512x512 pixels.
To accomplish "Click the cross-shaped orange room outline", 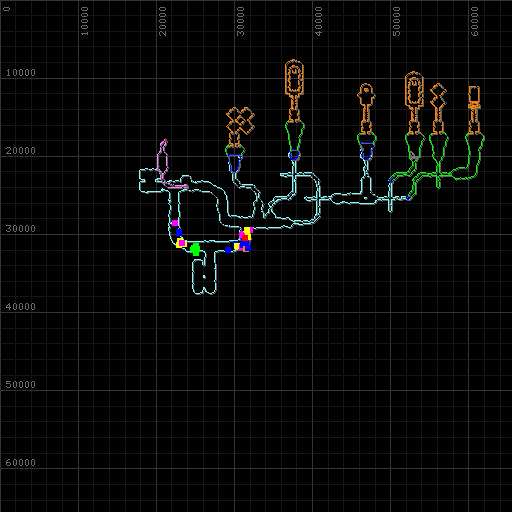I will (240, 121).
